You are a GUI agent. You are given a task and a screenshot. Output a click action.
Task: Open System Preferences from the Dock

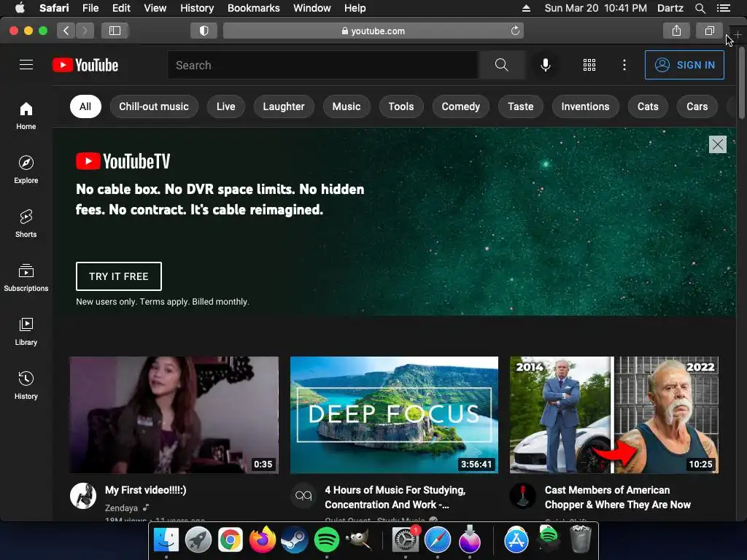click(406, 540)
